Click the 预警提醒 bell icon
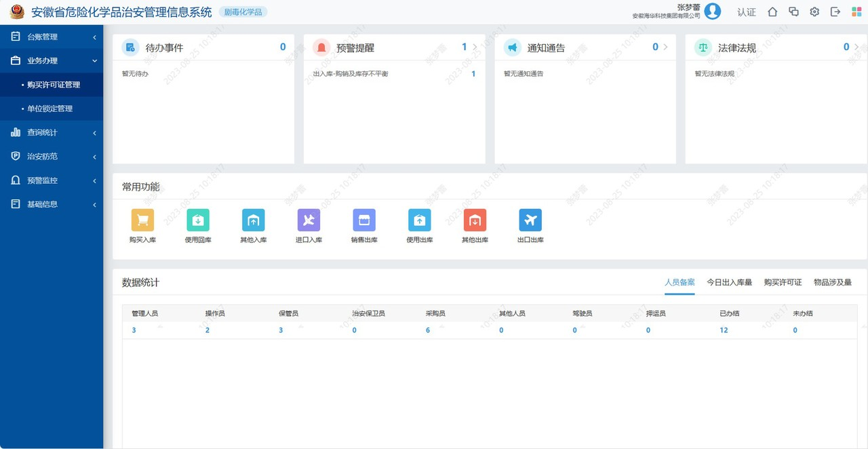 tap(319, 47)
